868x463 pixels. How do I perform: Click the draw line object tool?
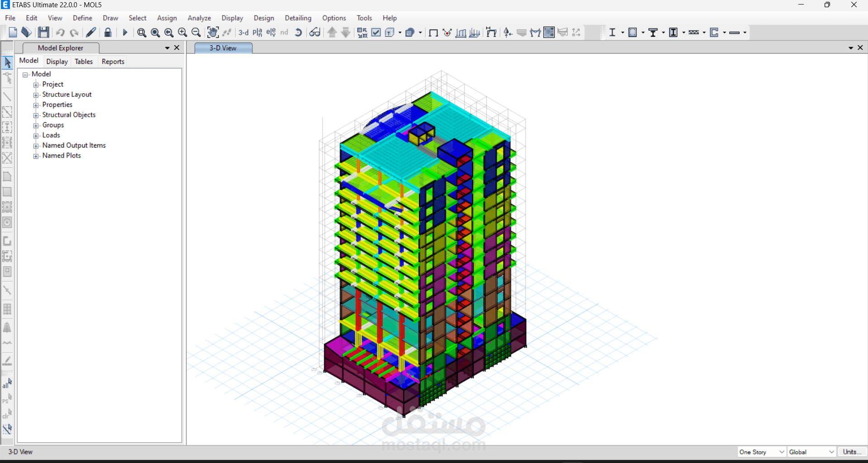tap(7, 96)
